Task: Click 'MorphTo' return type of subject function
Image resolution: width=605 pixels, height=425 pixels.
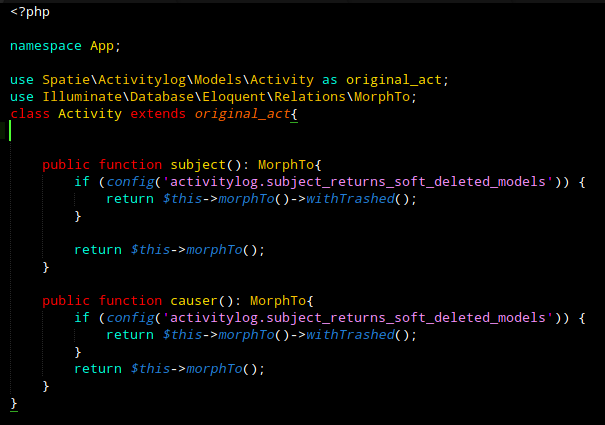Action: pyautogui.click(x=286, y=165)
